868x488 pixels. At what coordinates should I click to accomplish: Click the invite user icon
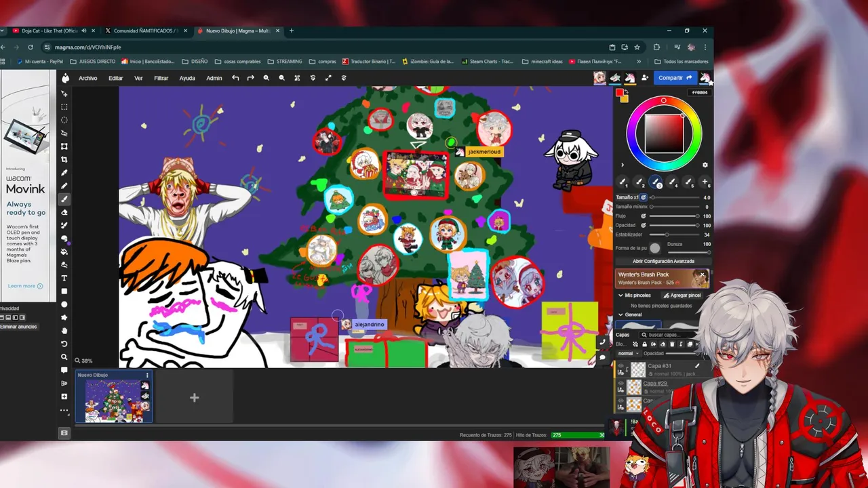point(645,78)
